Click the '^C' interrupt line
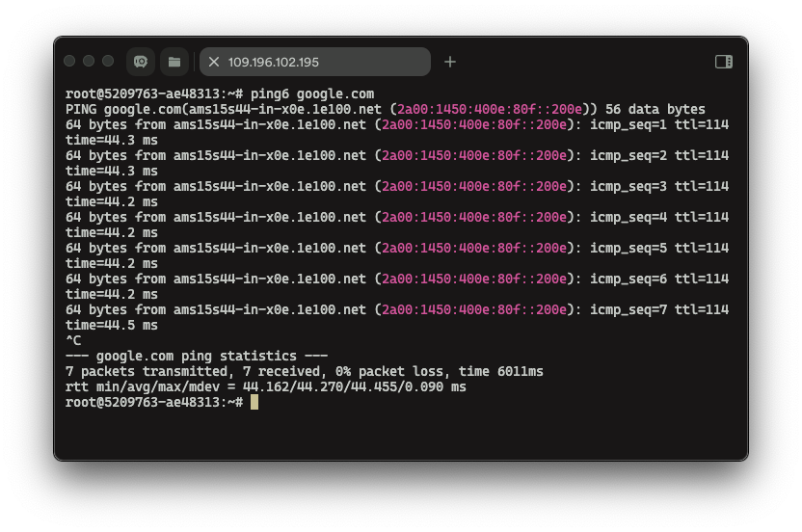This screenshot has height=532, width=802. tap(73, 340)
